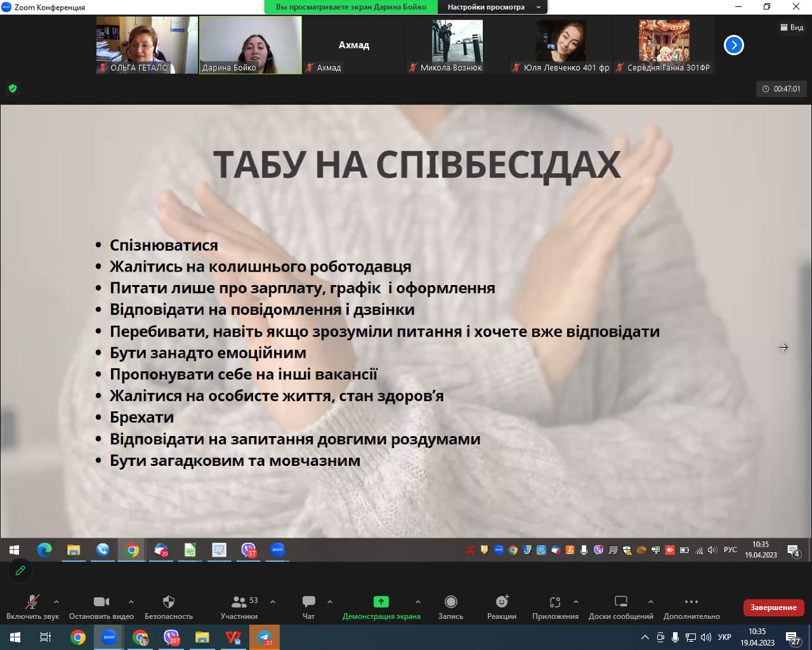Expand video options arrow beside Остановить видео
812x650 pixels.
[131, 602]
